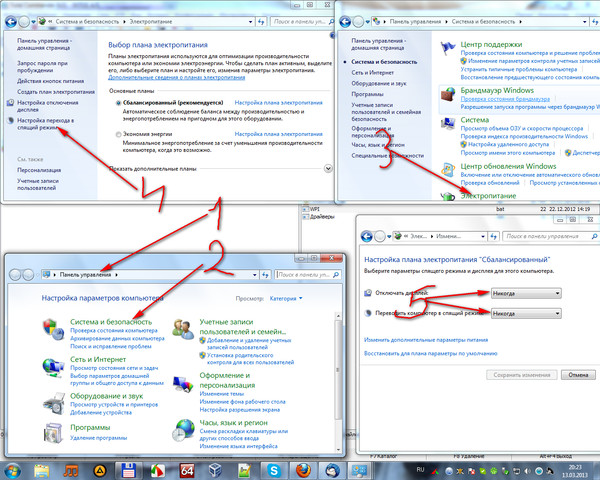Select the Экономия энергии power plan
The image size is (600, 480).
click(x=119, y=134)
